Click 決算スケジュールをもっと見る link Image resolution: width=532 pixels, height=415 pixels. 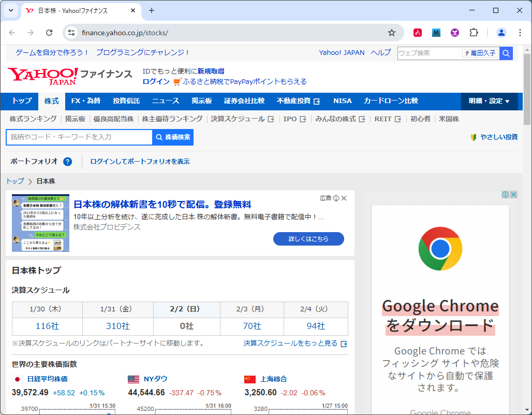295,344
